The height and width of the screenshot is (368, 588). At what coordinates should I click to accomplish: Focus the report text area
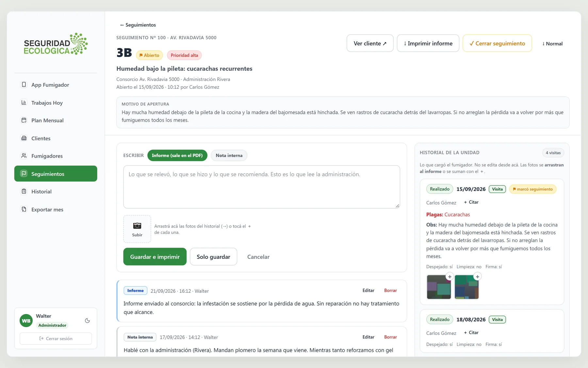262,187
